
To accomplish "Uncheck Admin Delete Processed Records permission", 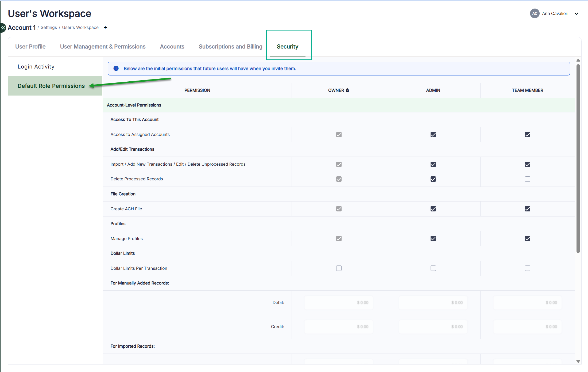I will click(433, 179).
